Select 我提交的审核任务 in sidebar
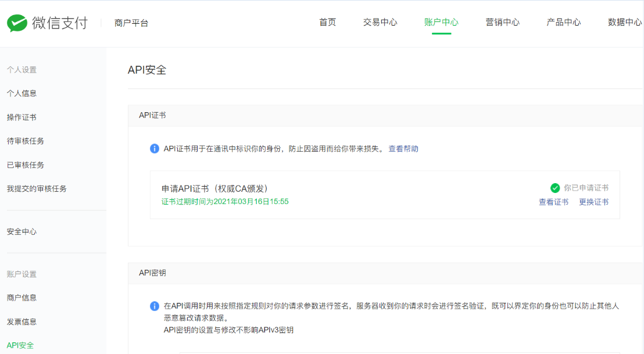644x354 pixels. point(37,189)
